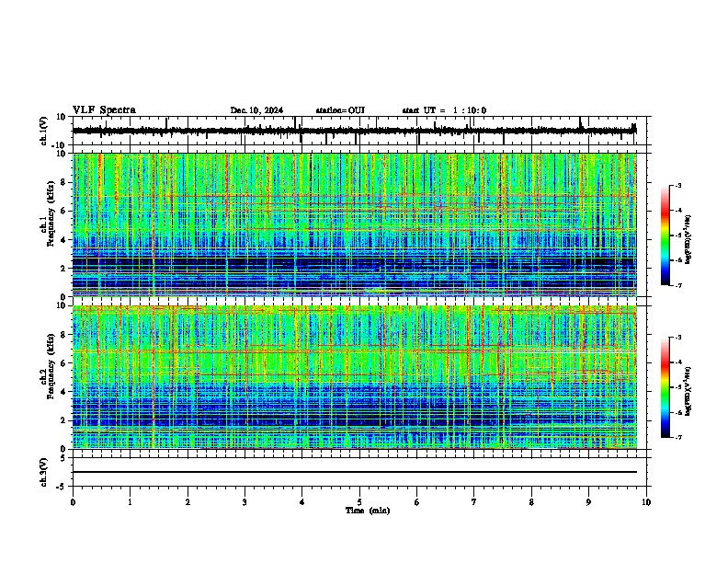Click the time axis tick label "7"
Viewport: 728px width, 563px height.
pos(474,502)
